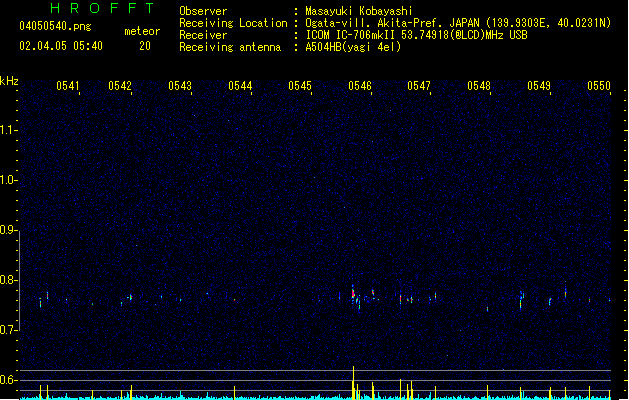This screenshot has height=400, width=629.
Task: Click the 0.7 kHz axis label
Action: tap(8, 330)
